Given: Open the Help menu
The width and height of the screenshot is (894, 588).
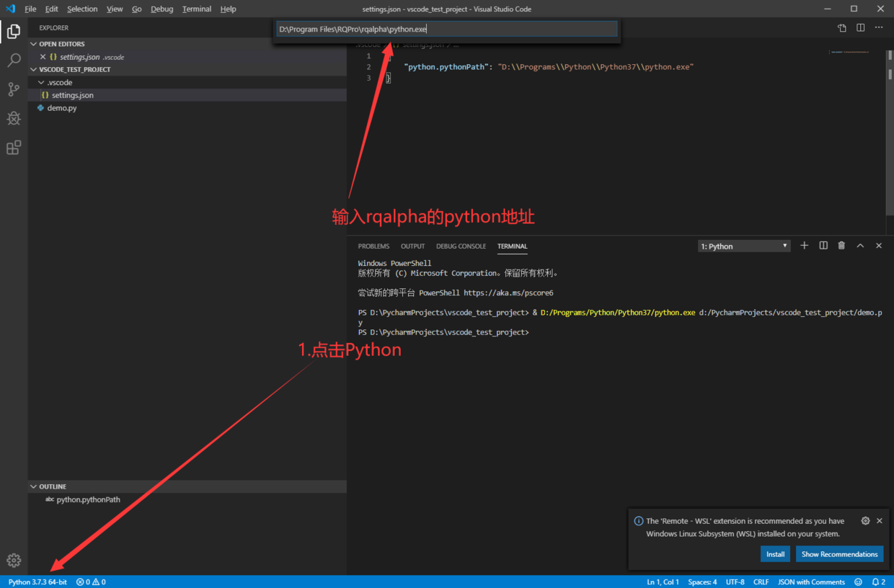Looking at the screenshot, I should coord(229,9).
